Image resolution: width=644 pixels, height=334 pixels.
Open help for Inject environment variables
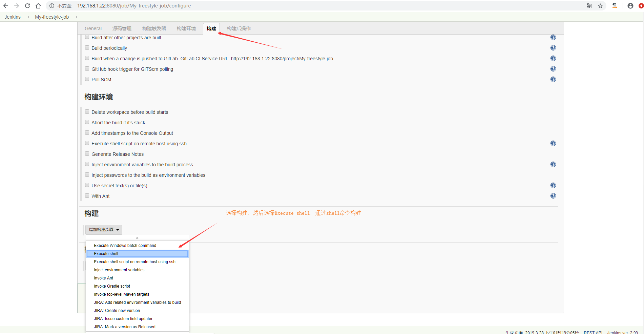(553, 164)
